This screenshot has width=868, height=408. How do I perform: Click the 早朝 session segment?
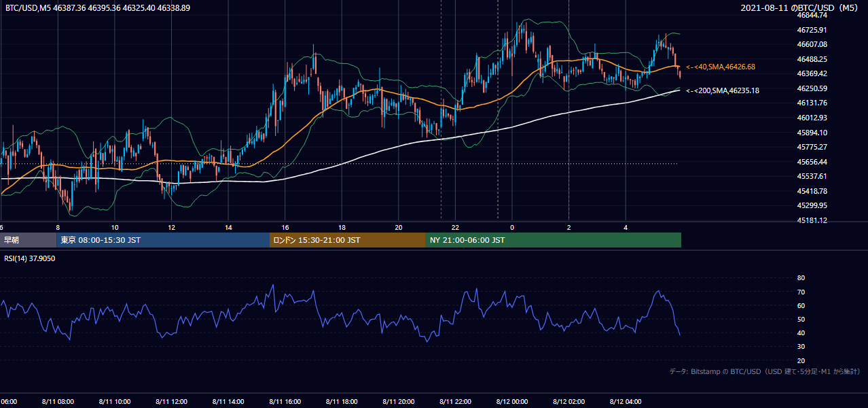29,240
